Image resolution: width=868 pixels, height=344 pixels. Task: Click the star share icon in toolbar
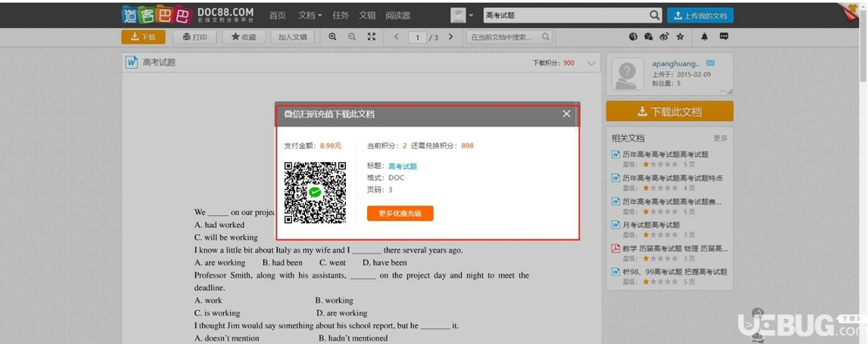click(x=680, y=37)
